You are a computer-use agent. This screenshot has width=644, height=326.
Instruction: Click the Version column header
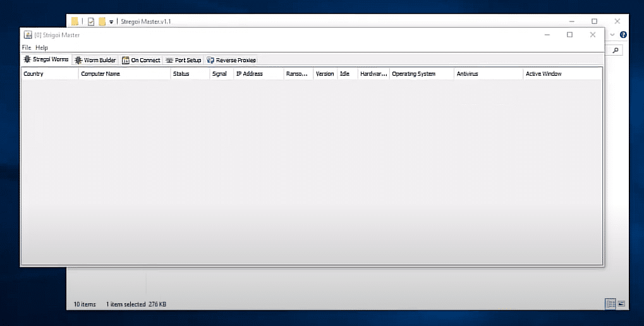(x=325, y=74)
